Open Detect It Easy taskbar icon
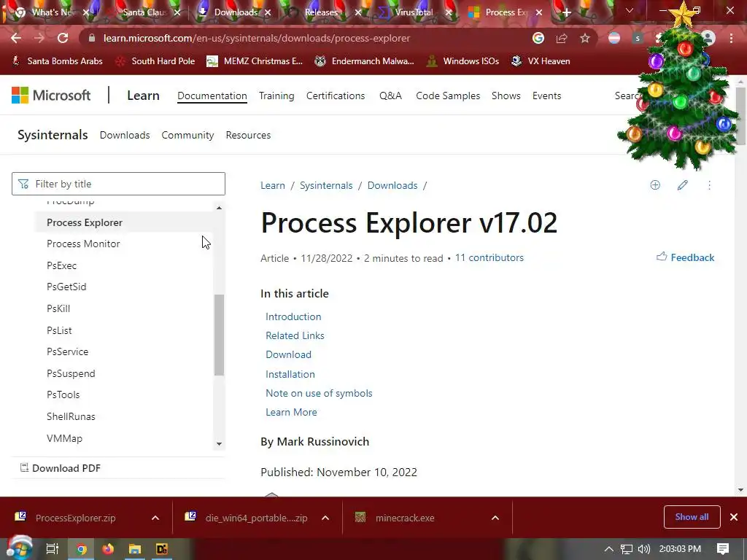Image resolution: width=747 pixels, height=560 pixels. click(162, 549)
